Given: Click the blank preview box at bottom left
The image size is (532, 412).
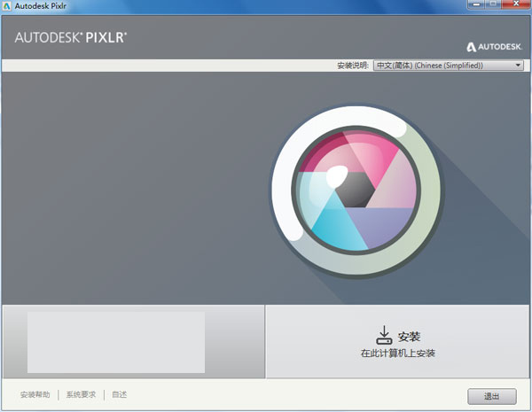Looking at the screenshot, I should pyautogui.click(x=116, y=342).
